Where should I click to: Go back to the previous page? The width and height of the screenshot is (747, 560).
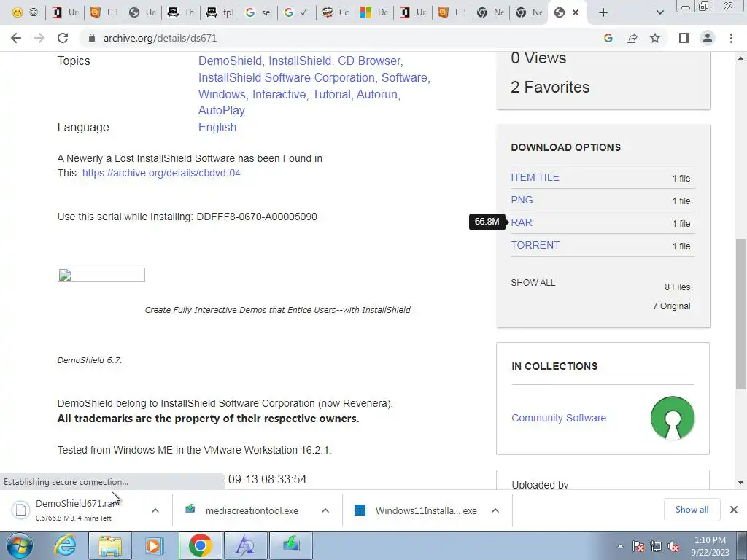point(16,38)
